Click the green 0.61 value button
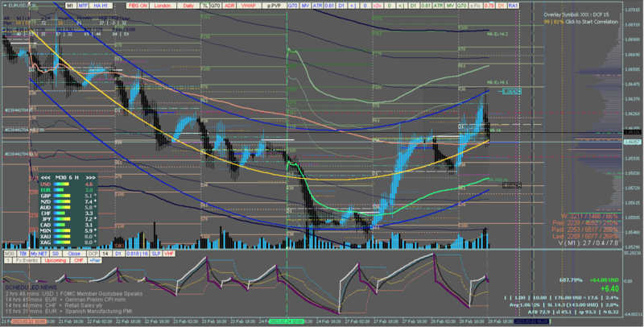The width and height of the screenshot is (644, 327). click(x=426, y=6)
